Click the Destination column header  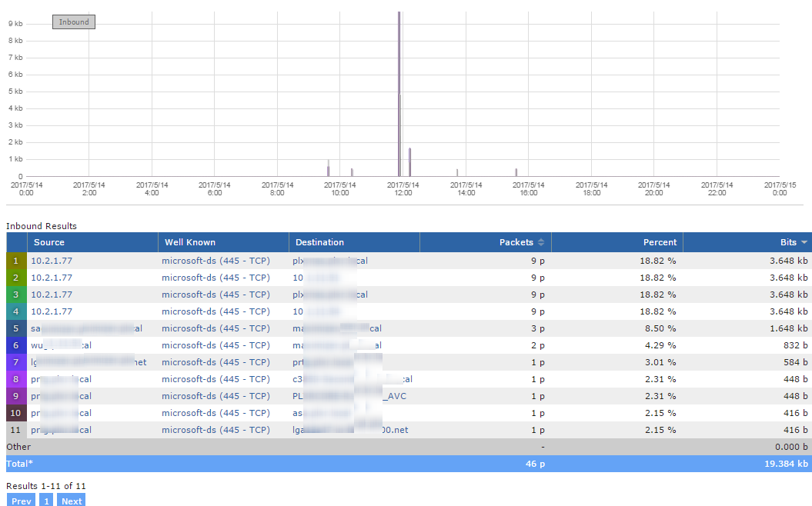pyautogui.click(x=319, y=242)
